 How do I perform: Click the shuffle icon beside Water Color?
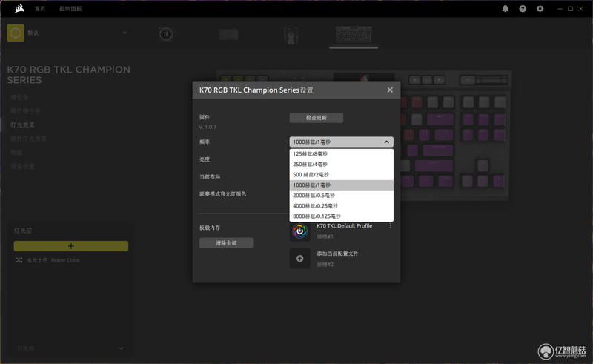coord(19,260)
